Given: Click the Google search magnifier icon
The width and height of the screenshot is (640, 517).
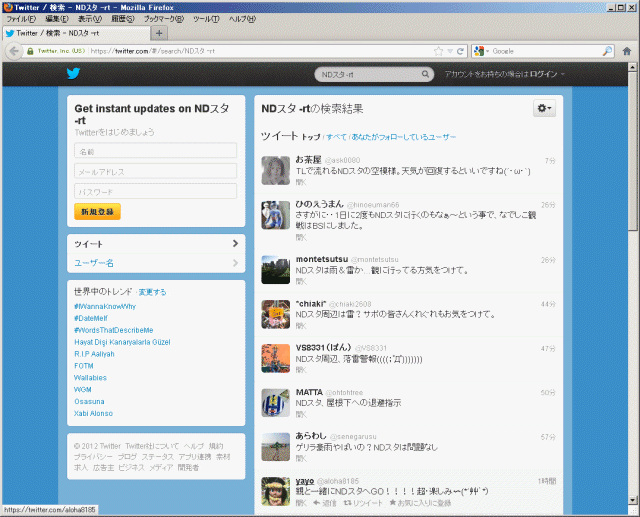Looking at the screenshot, I should click(x=607, y=51).
